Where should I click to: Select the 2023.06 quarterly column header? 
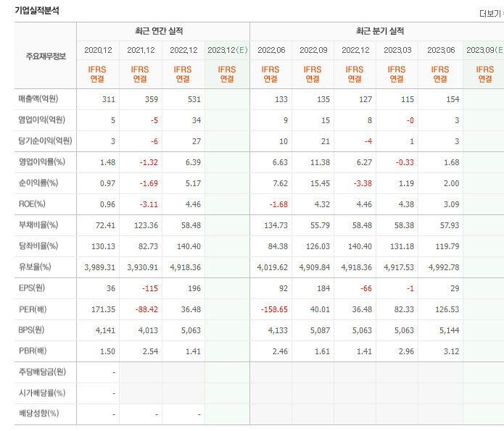441,50
